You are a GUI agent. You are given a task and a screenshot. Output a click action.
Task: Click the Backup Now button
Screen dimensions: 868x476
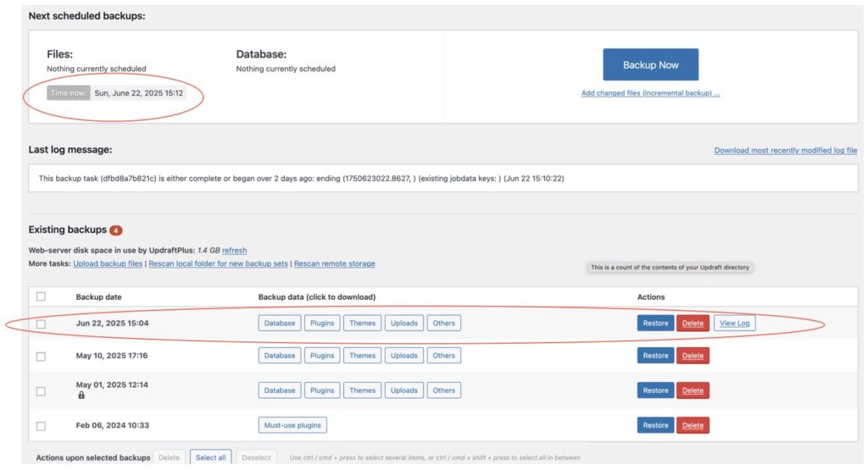[650, 65]
